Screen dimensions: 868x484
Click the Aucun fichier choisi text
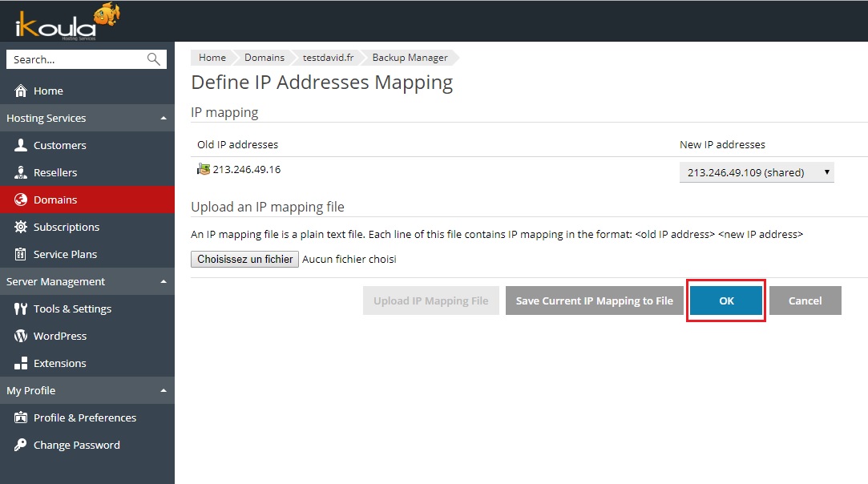pos(349,259)
